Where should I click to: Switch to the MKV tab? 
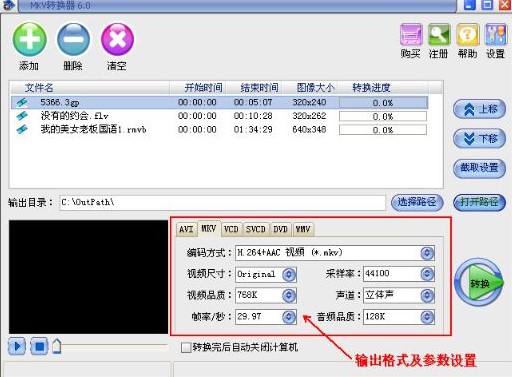tap(209, 228)
